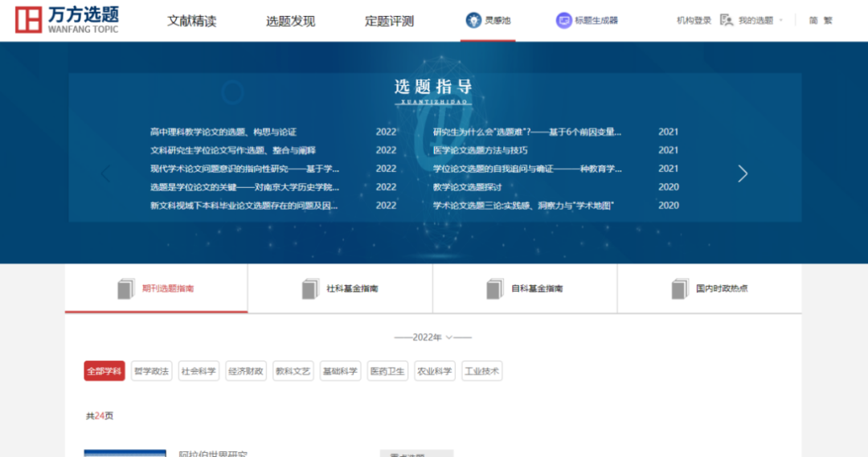Filter by 哲学政法 category
This screenshot has height=457, width=868.
(x=151, y=371)
